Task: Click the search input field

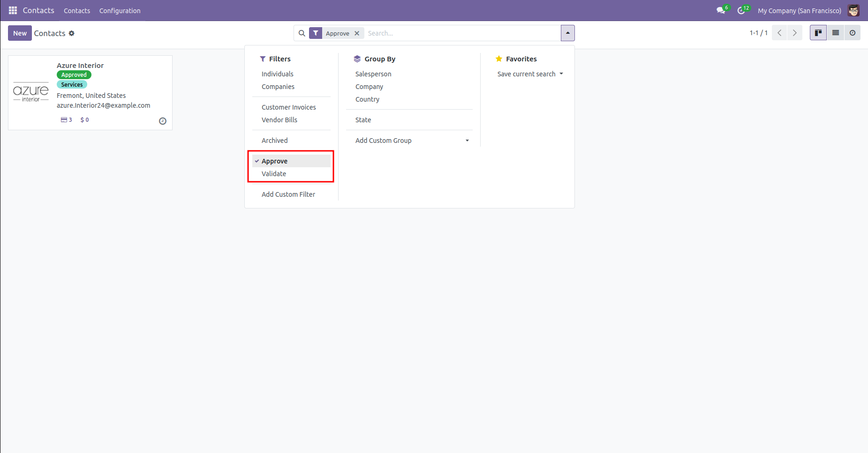Action: [x=462, y=33]
